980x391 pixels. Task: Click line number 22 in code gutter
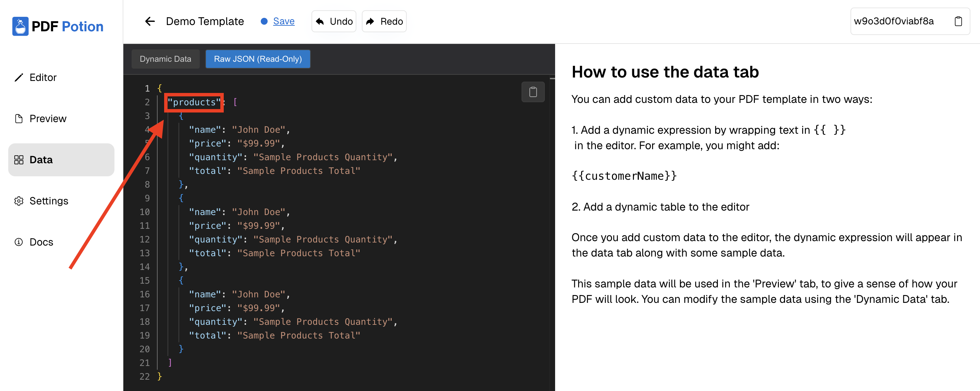point(145,376)
